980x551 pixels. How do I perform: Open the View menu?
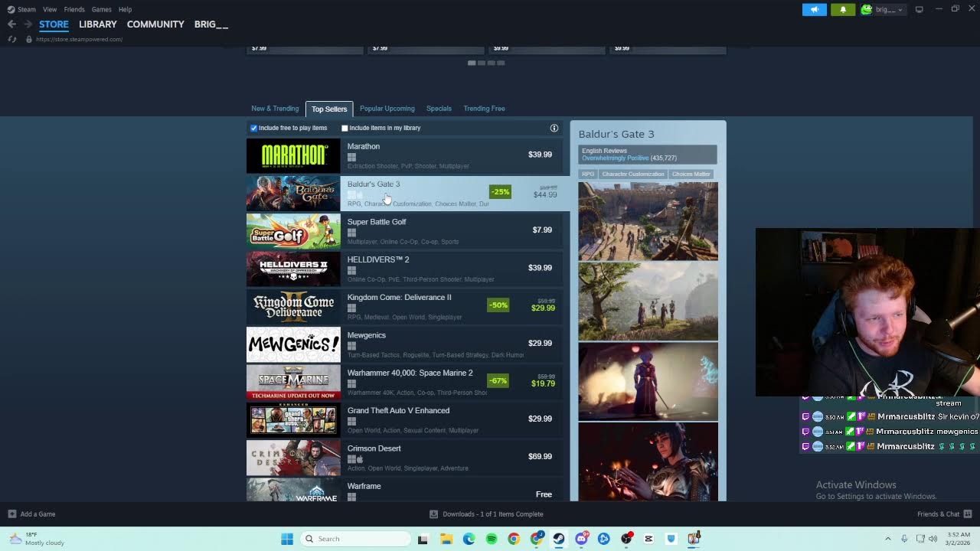50,9
